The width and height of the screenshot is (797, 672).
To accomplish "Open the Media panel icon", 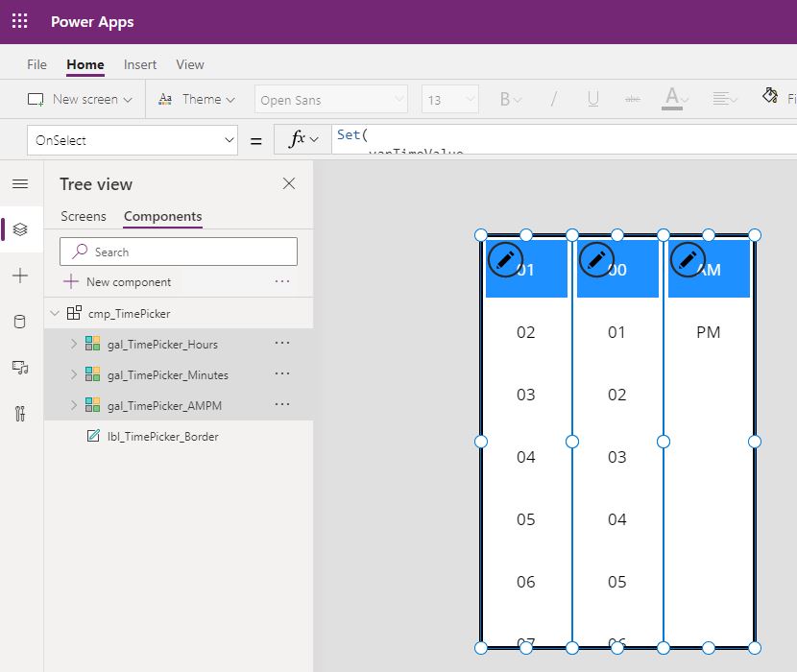I will click(19, 368).
